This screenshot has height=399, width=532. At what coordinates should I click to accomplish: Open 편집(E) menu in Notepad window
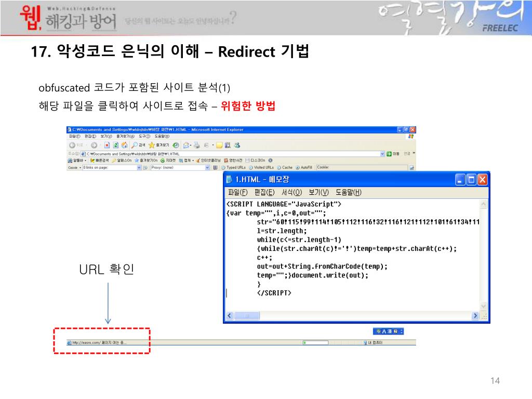click(x=264, y=192)
